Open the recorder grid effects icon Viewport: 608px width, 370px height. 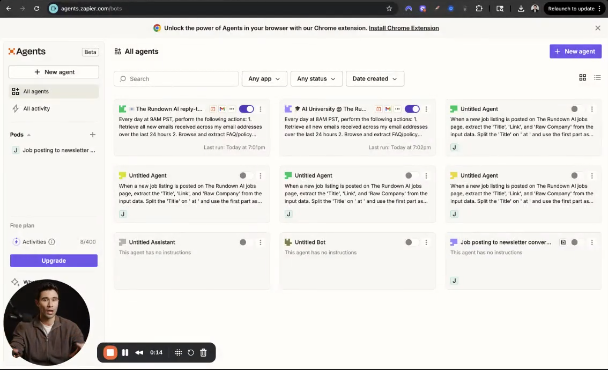click(x=178, y=353)
